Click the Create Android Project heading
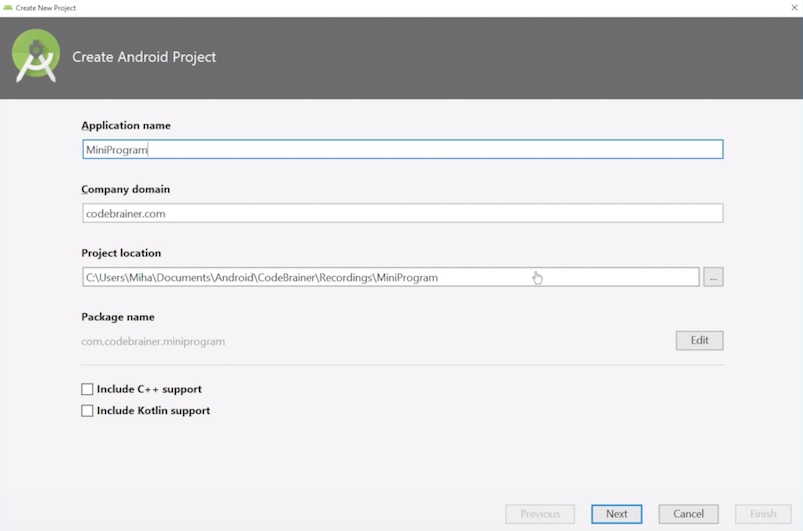Image resolution: width=803 pixels, height=531 pixels. click(144, 57)
